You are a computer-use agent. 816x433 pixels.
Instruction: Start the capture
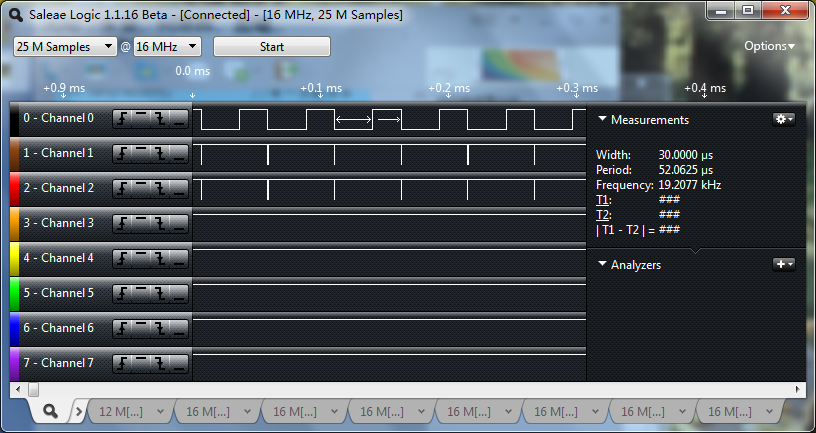click(x=272, y=47)
